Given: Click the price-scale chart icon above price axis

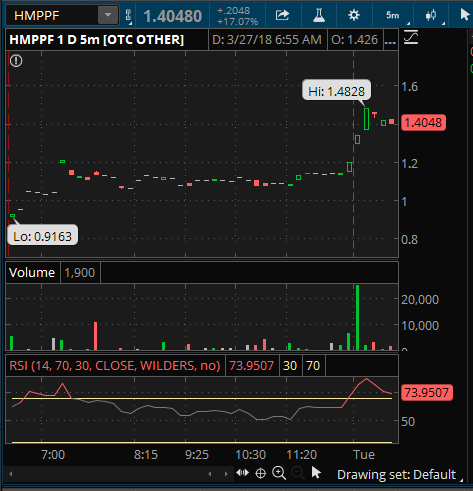Looking at the screenshot, I should point(411,37).
